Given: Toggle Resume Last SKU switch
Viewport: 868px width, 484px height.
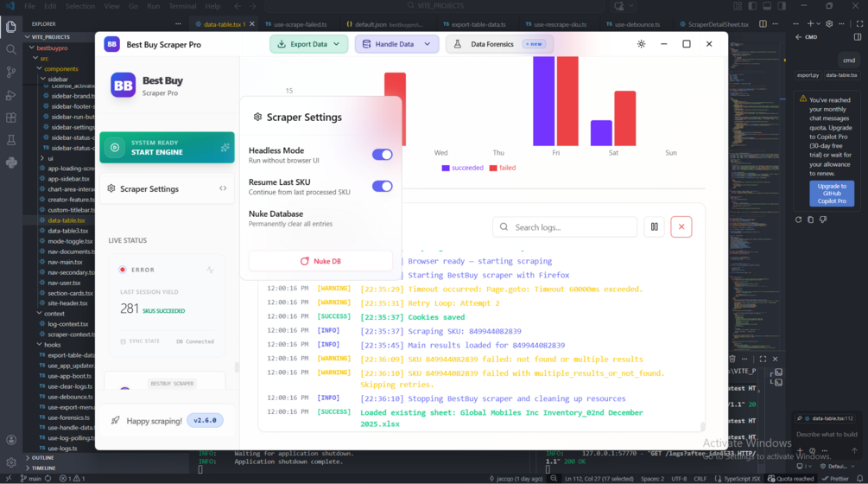Looking at the screenshot, I should [382, 186].
